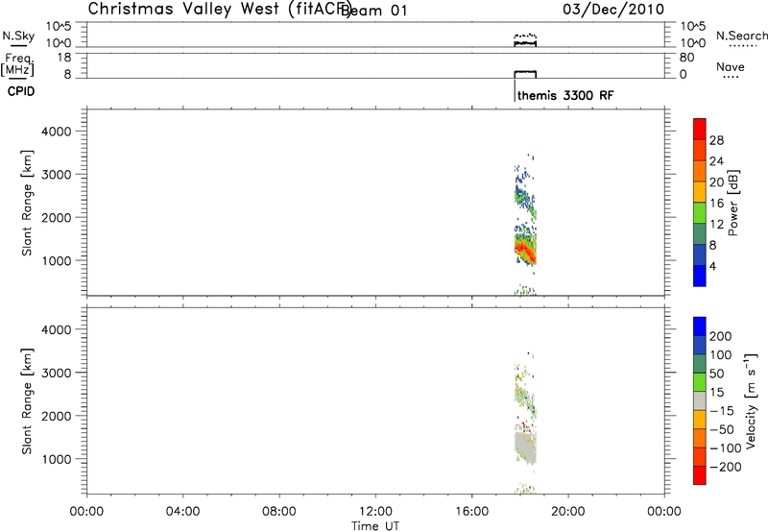This screenshot has height=532, width=768.
Task: Click the 'N.Sky' legend label
Action: (18, 36)
